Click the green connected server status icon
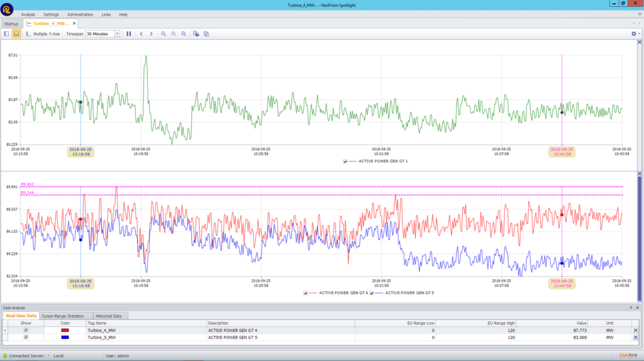 tap(4, 356)
